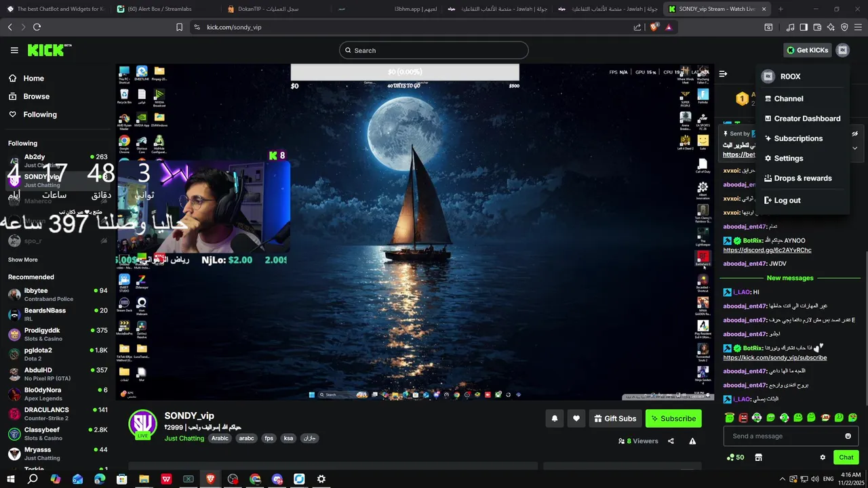This screenshot has height=488, width=868.
Task: Share the stream via share icon
Action: pyautogui.click(x=671, y=441)
